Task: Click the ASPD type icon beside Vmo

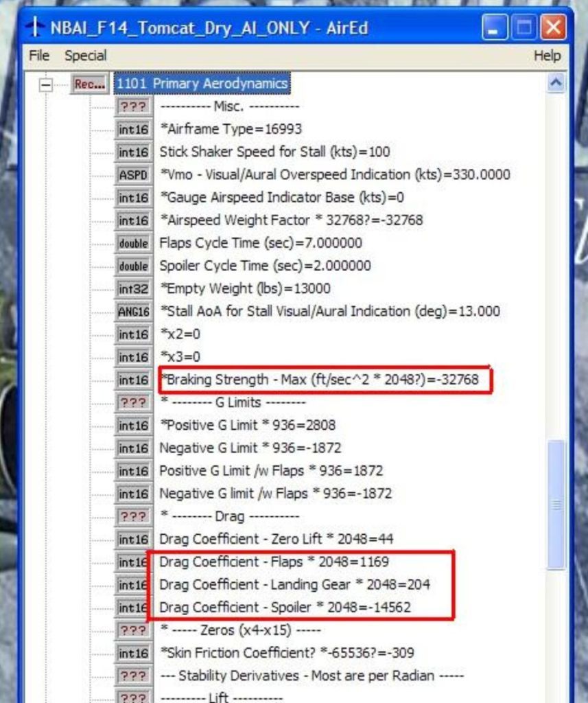Action: [133, 175]
